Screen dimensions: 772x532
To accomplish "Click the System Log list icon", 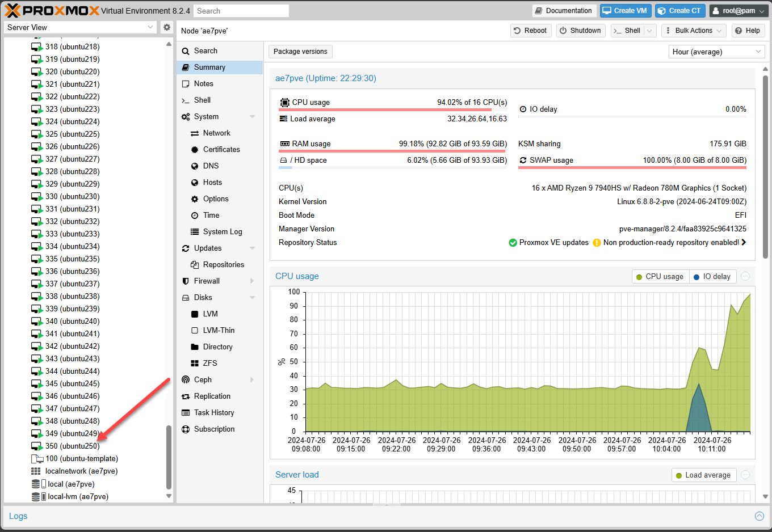I will (195, 232).
